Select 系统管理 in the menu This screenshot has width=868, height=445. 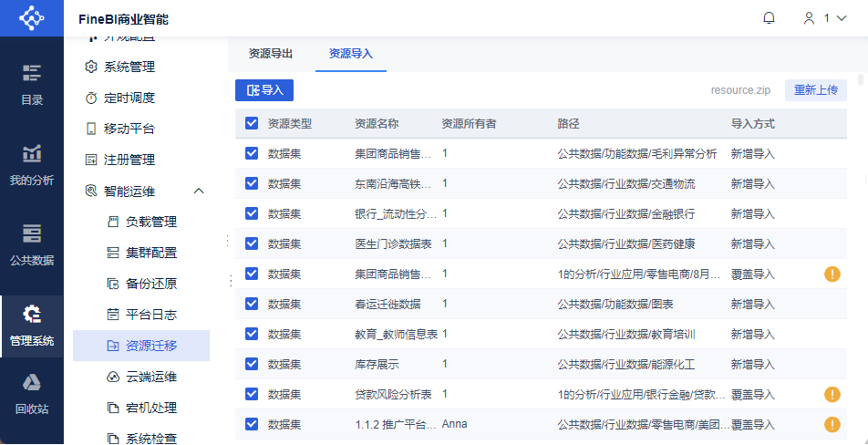[x=129, y=67]
